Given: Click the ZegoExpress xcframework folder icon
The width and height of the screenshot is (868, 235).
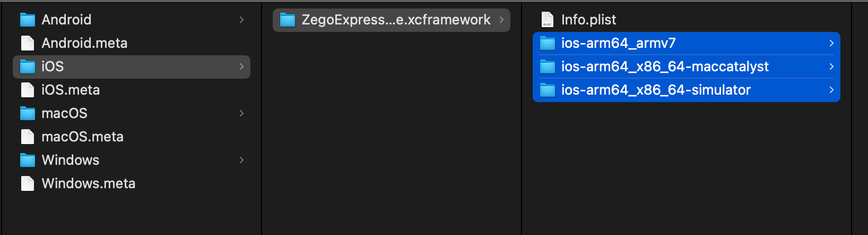Looking at the screenshot, I should (x=288, y=20).
